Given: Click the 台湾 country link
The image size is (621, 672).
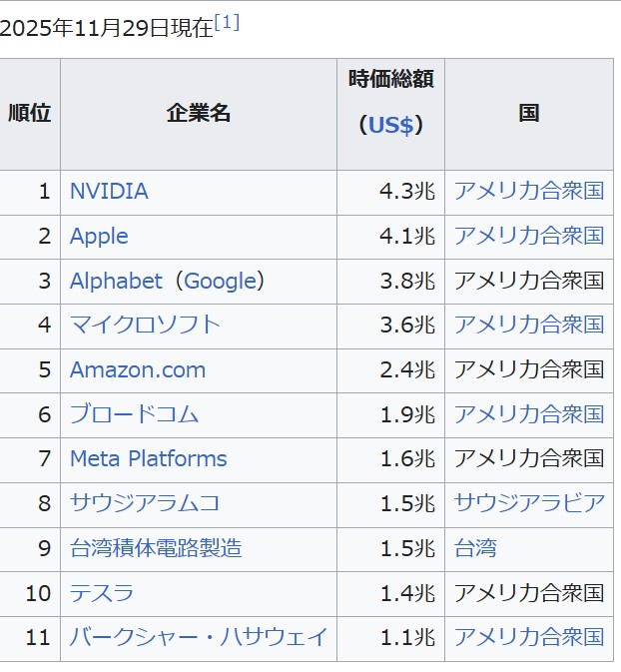Looking at the screenshot, I should click(x=475, y=548).
